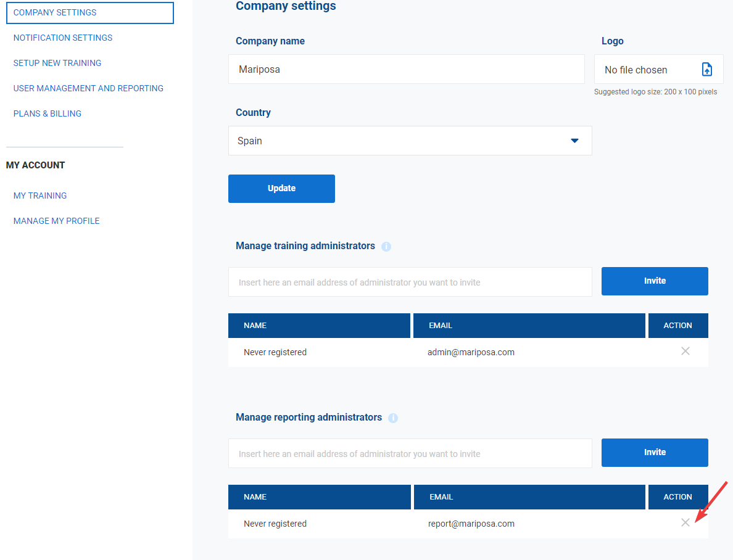Image resolution: width=733 pixels, height=560 pixels.
Task: Expand the Country list via its chevron arrow
Action: [x=574, y=141]
